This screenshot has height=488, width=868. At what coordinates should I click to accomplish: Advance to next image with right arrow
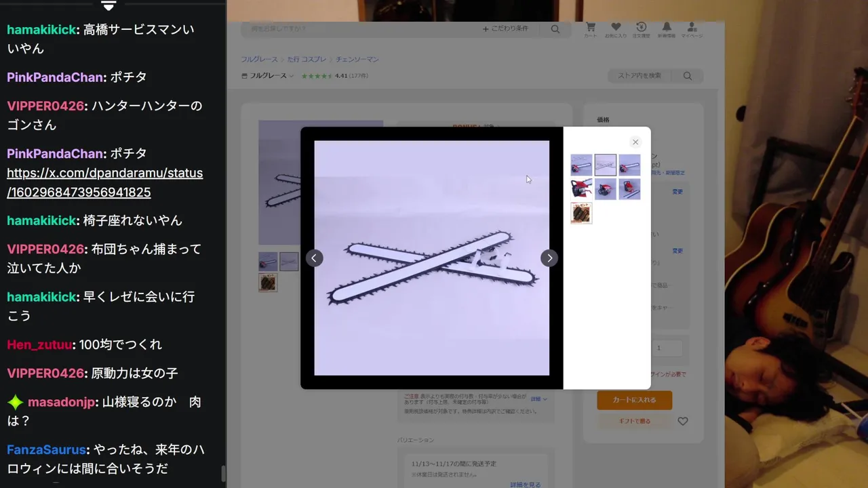(549, 258)
